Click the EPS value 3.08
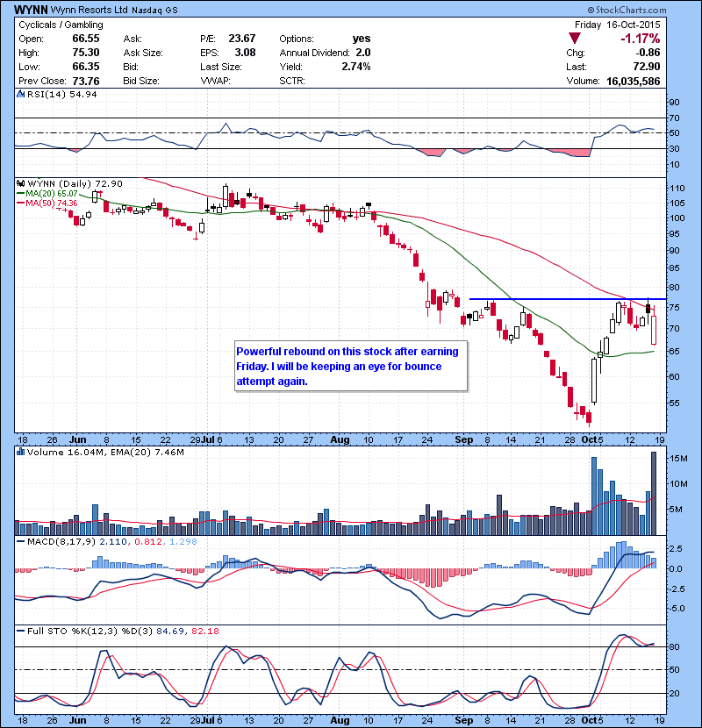Image resolution: width=702 pixels, height=728 pixels. click(246, 53)
